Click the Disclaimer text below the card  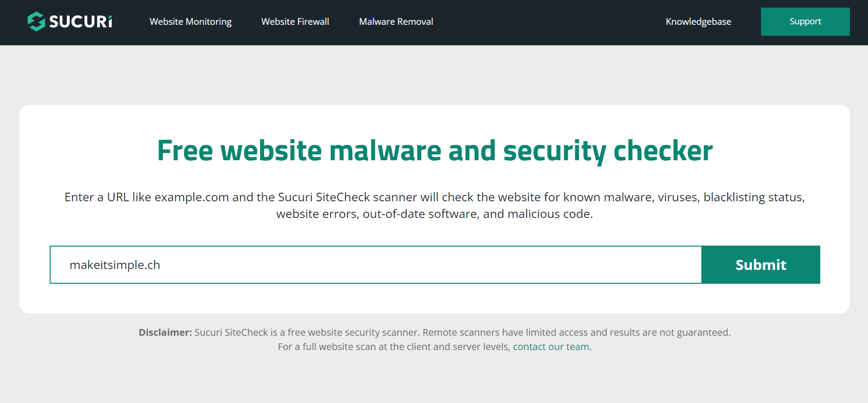click(165, 332)
